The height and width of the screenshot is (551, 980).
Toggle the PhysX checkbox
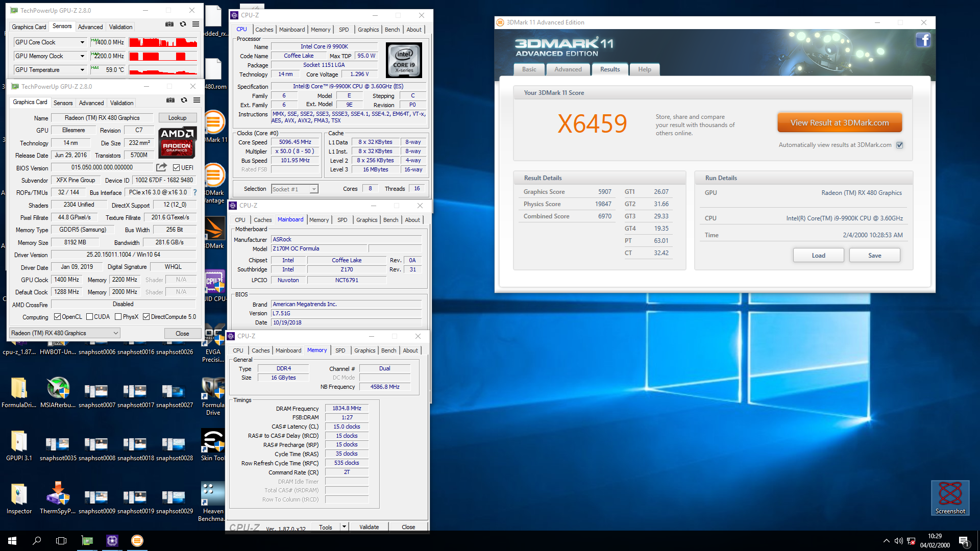tap(118, 317)
